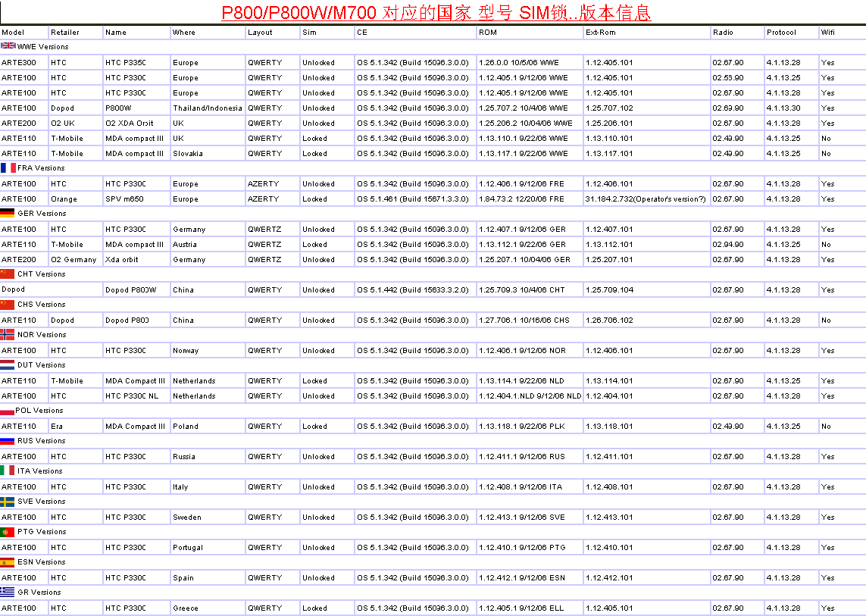Select the 02.69.90 radio version cell
The image size is (866, 616).
736,108
